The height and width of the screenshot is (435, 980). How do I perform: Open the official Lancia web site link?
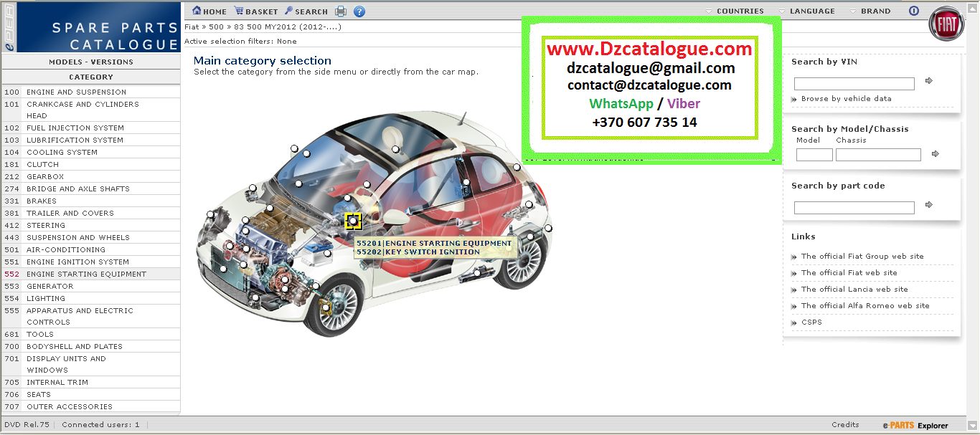(x=854, y=290)
